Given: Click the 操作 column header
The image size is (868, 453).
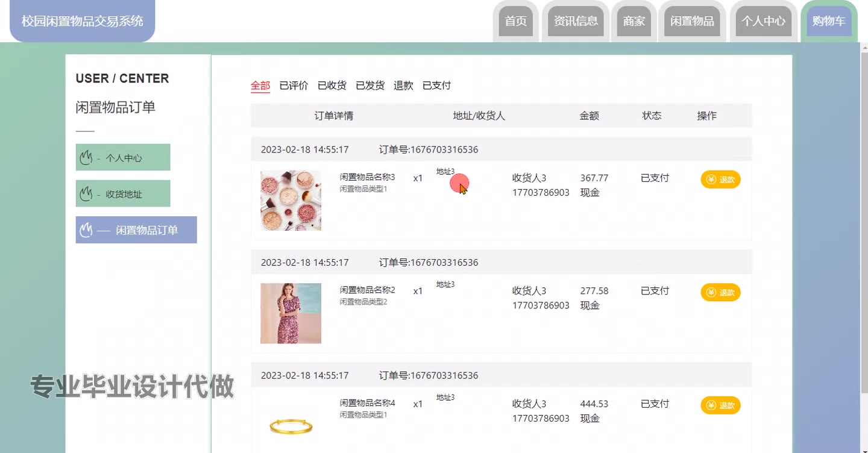Looking at the screenshot, I should coord(707,116).
